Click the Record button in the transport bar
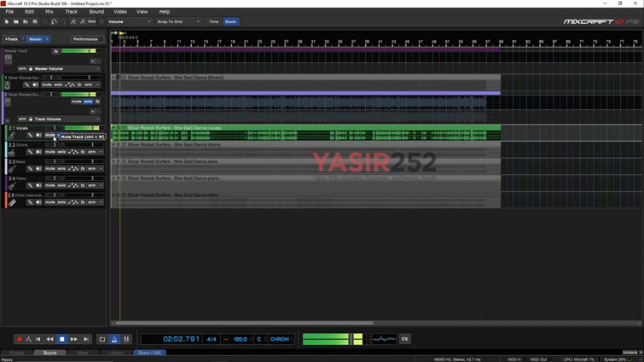 point(20,339)
